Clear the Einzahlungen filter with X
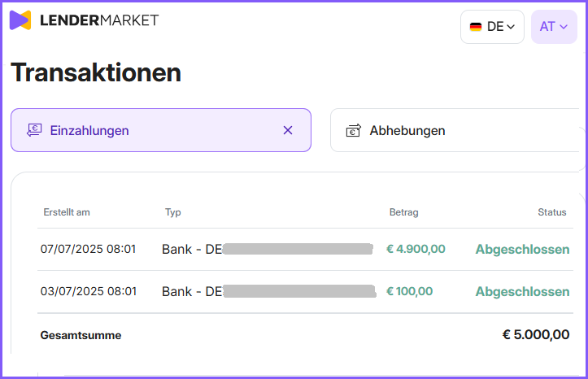 click(288, 130)
